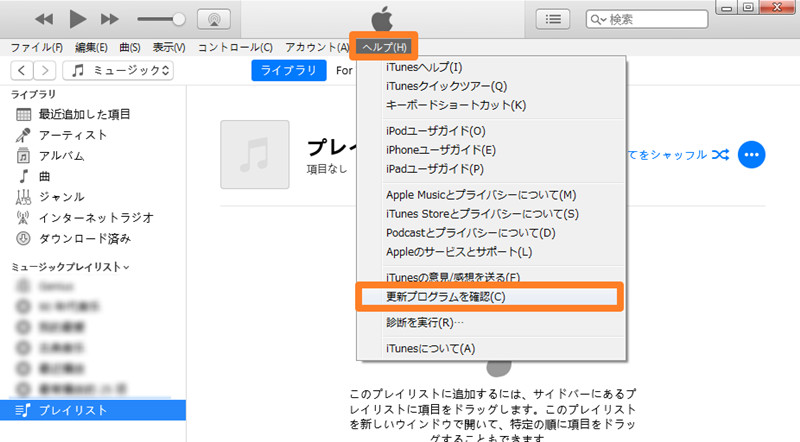Choose 更新プログラムを確認(C) menu item
Image resolution: width=800 pixels, height=442 pixels.
(490, 297)
